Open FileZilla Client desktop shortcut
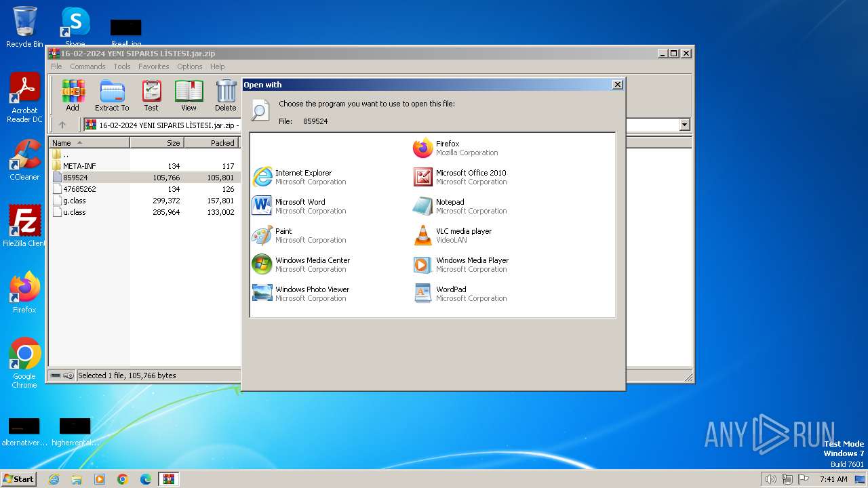Image resolution: width=868 pixels, height=488 pixels. pos(24,226)
